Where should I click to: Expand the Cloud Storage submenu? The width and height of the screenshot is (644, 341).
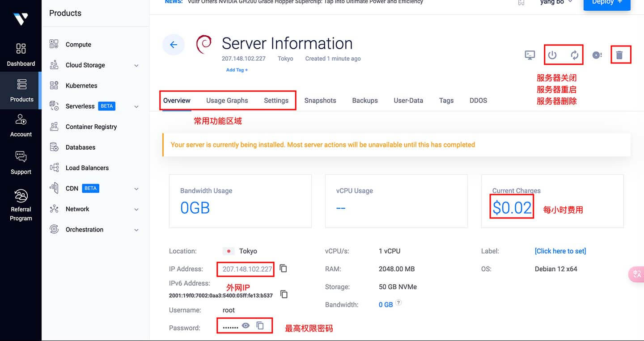point(136,65)
